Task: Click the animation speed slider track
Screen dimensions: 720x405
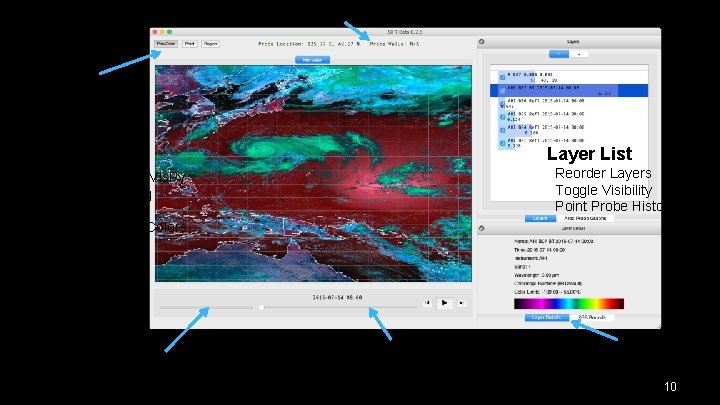Action: pos(206,308)
